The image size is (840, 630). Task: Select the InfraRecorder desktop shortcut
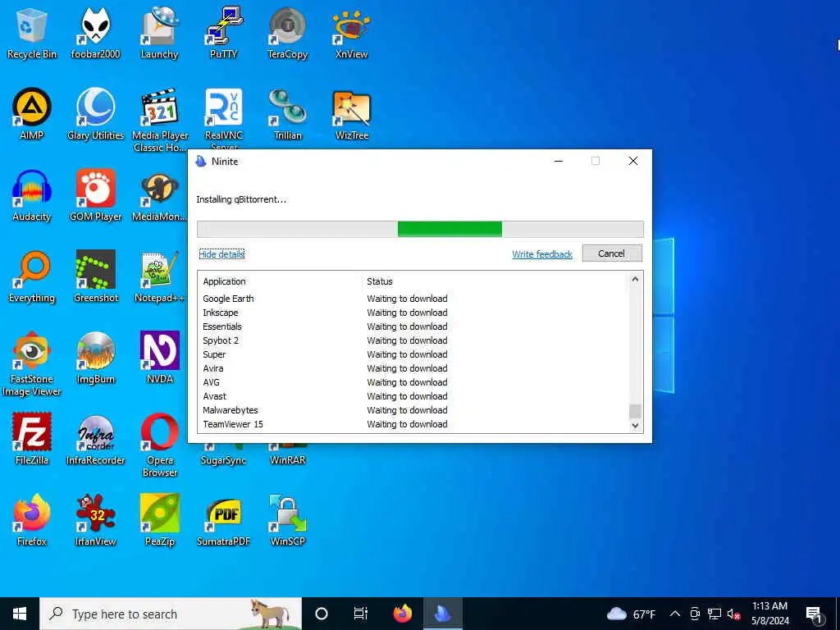pos(95,440)
